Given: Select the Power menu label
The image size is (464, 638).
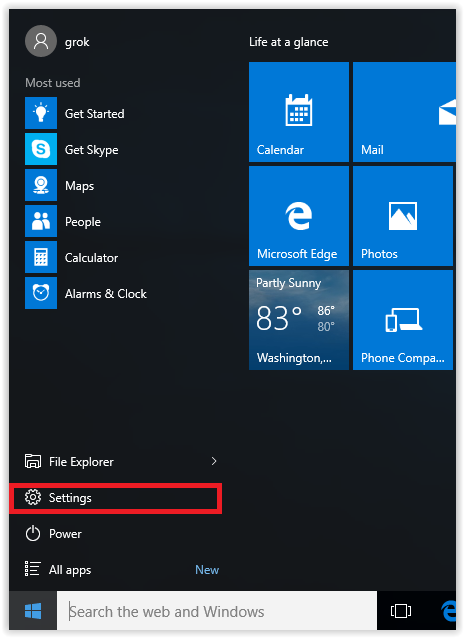Looking at the screenshot, I should 65,533.
